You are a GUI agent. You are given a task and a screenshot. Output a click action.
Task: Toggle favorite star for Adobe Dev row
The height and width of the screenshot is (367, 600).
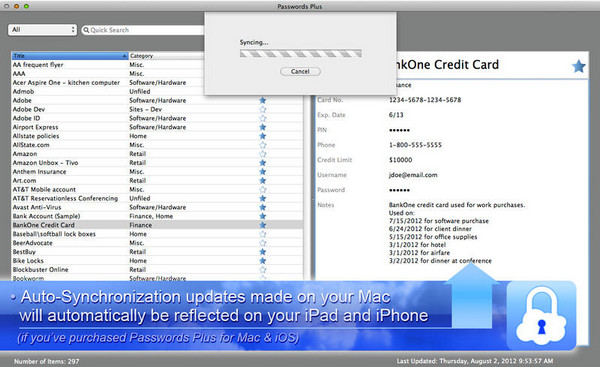click(262, 109)
